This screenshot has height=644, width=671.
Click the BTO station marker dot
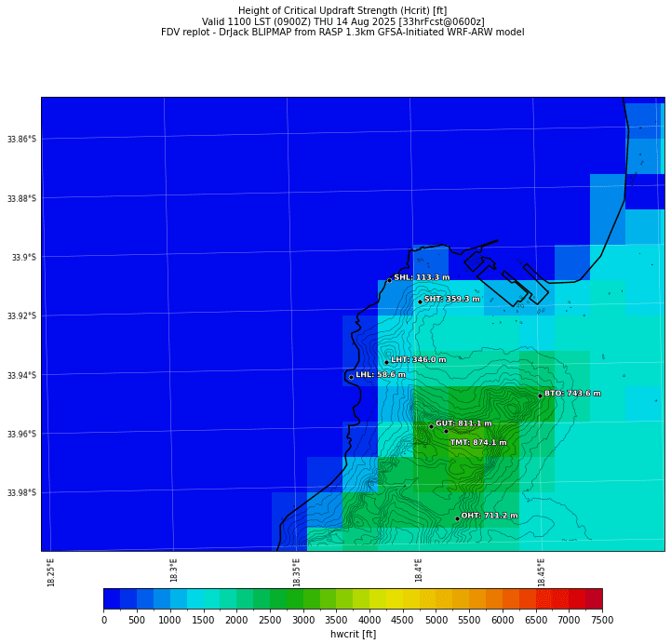(540, 396)
